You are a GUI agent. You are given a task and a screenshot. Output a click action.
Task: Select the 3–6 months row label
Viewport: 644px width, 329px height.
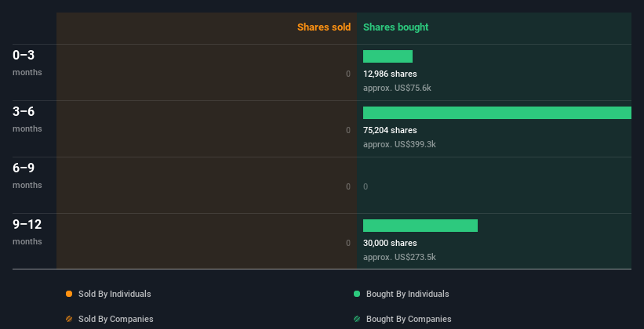pyautogui.click(x=27, y=119)
